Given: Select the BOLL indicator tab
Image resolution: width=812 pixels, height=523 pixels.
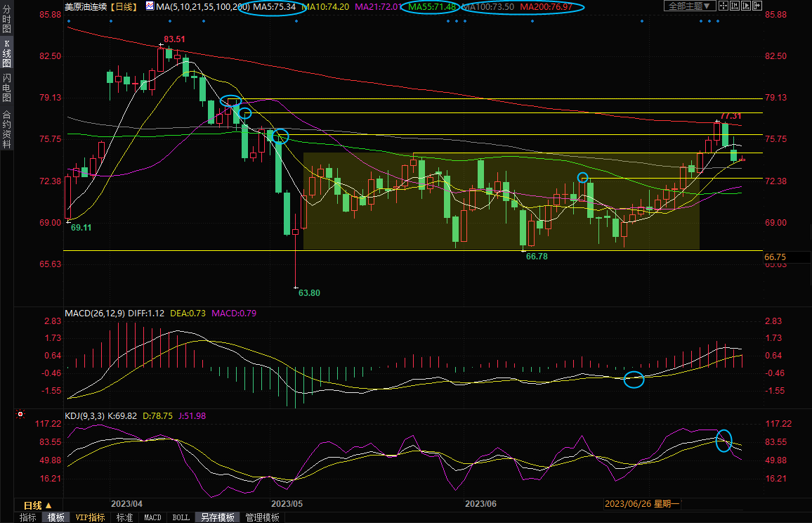Looking at the screenshot, I should point(181,517).
